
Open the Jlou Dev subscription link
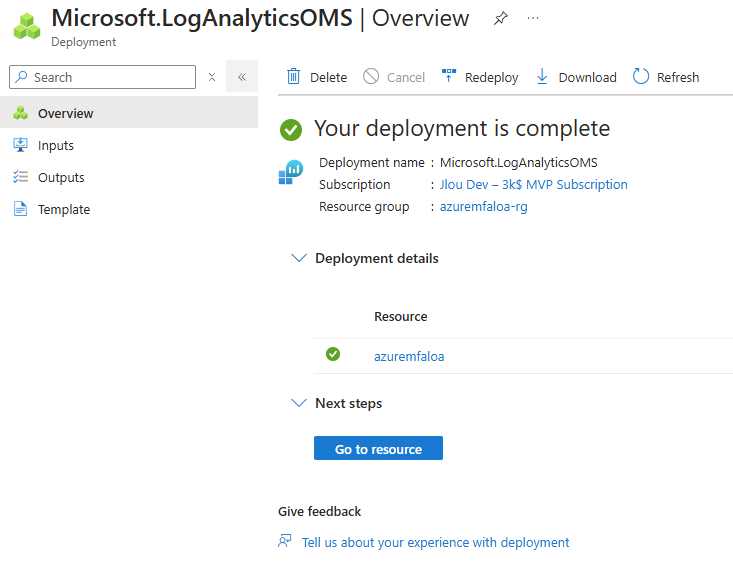click(x=533, y=185)
